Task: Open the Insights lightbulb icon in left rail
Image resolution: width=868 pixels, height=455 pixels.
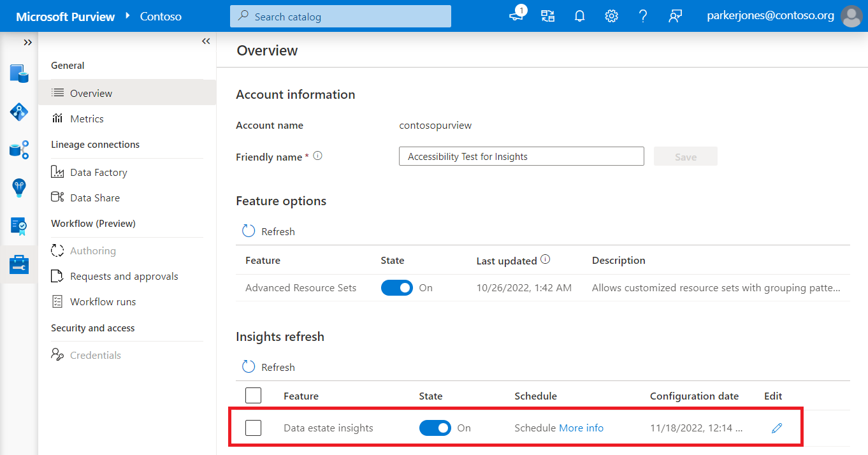Action: (x=18, y=188)
